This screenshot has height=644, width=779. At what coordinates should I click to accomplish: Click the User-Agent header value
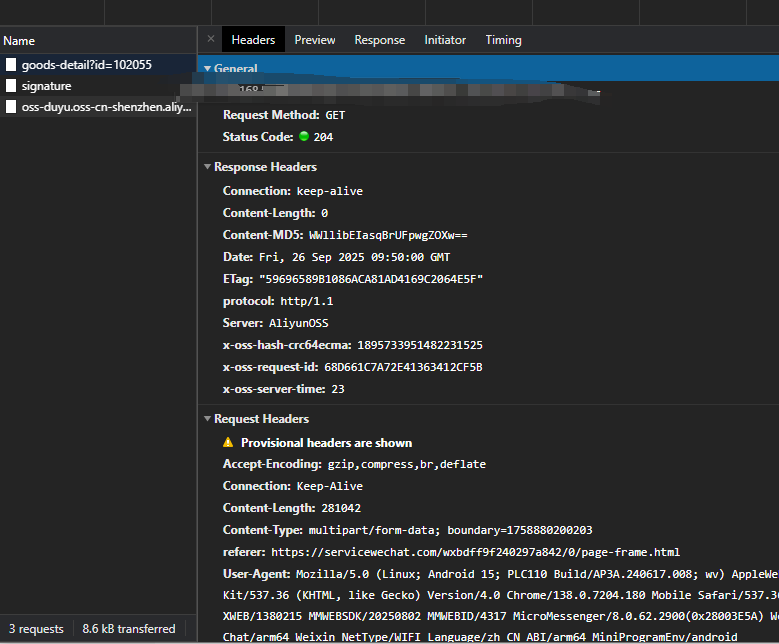(x=501, y=606)
